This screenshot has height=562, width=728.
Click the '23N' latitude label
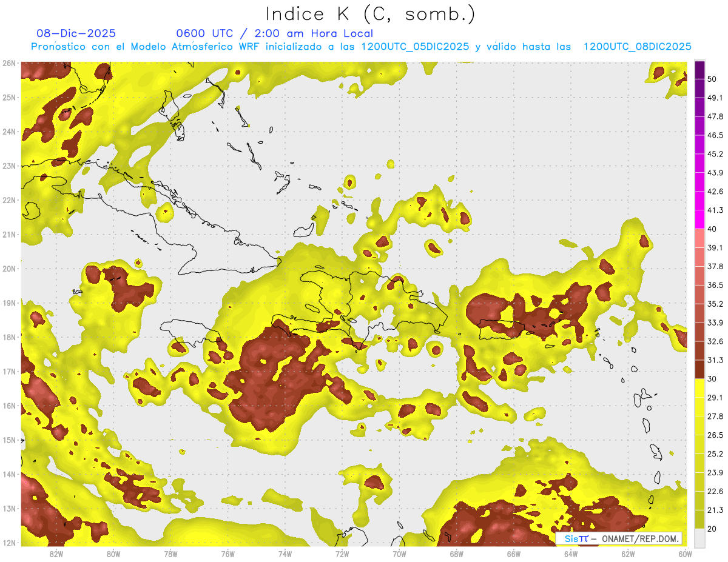[9, 166]
